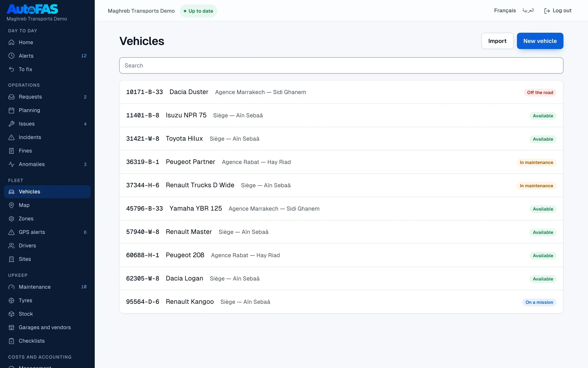
Task: Open the Garages and vendors page
Action: point(47,327)
